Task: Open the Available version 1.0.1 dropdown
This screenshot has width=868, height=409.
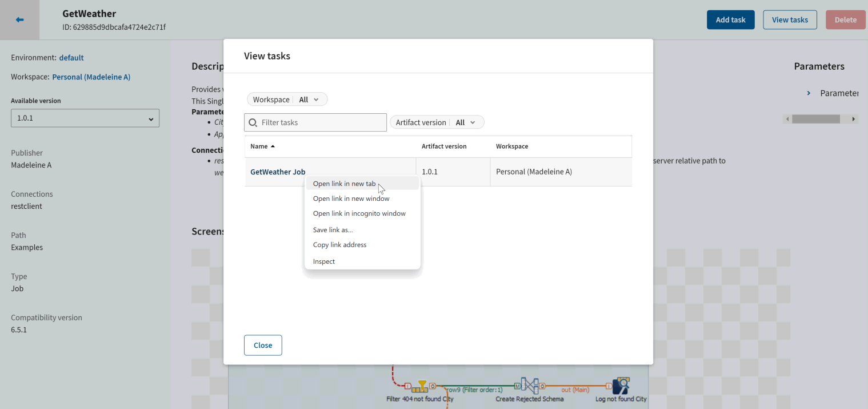Action: pos(85,119)
